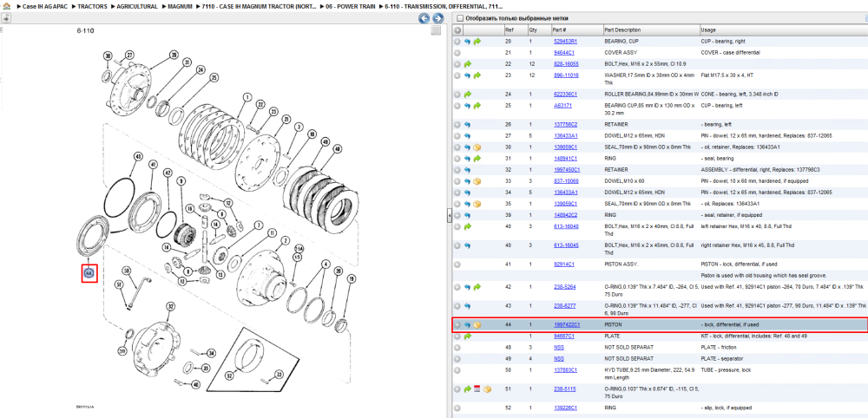868x418 pixels.
Task: Select callout 50 on the hydraulic tube
Action: coord(126,271)
